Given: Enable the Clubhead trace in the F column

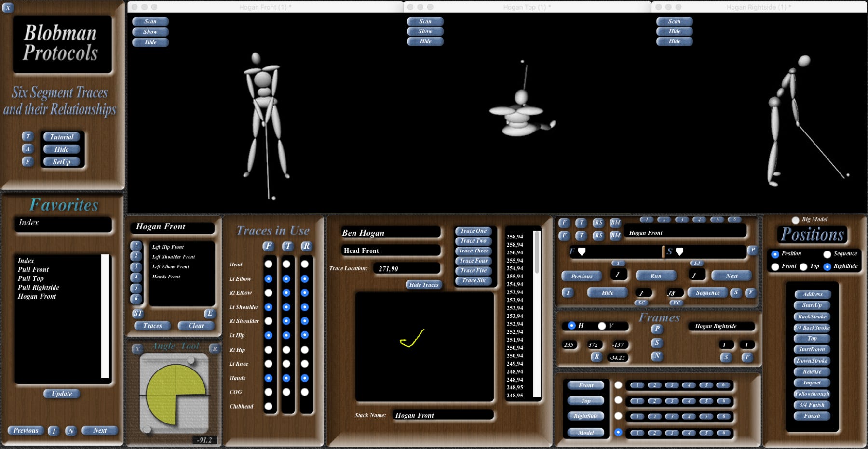Looking at the screenshot, I should point(269,406).
